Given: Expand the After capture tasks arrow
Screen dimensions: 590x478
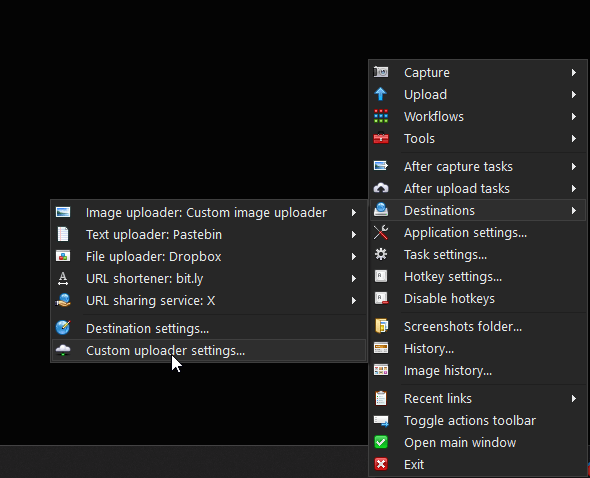Looking at the screenshot, I should (573, 166).
